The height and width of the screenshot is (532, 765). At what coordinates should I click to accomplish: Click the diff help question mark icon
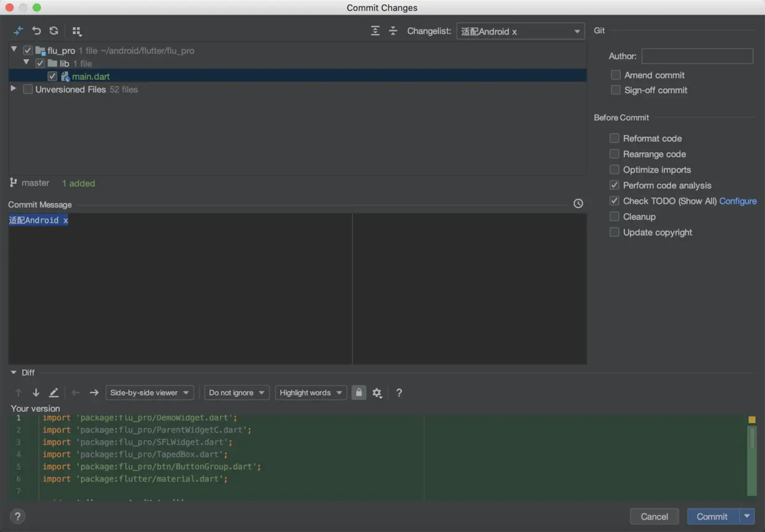(399, 393)
